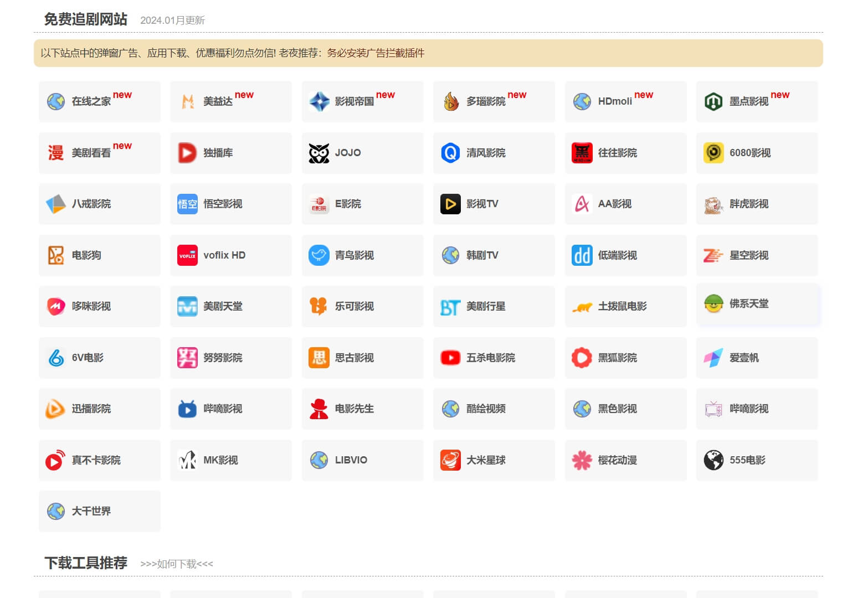The image size is (868, 598).
Task: Click the blue bird icon for 青鸟影视
Action: [319, 255]
